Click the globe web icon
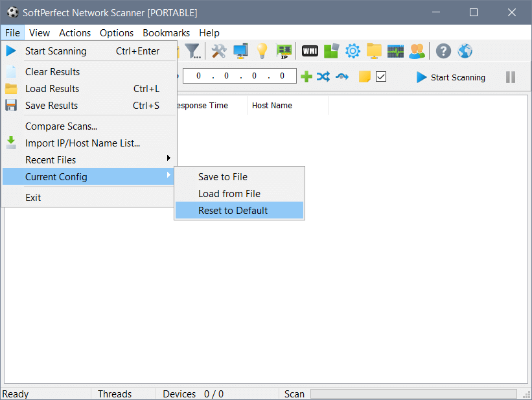 (465, 51)
